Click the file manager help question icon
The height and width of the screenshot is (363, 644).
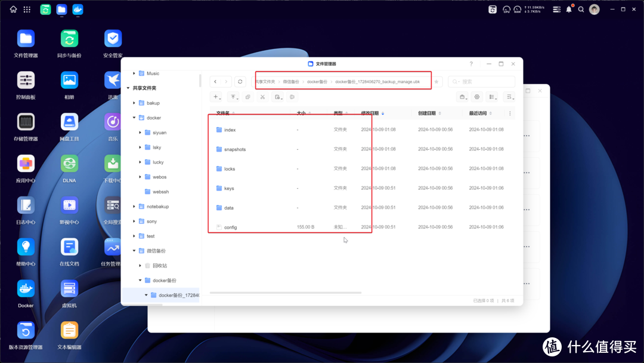tap(471, 64)
